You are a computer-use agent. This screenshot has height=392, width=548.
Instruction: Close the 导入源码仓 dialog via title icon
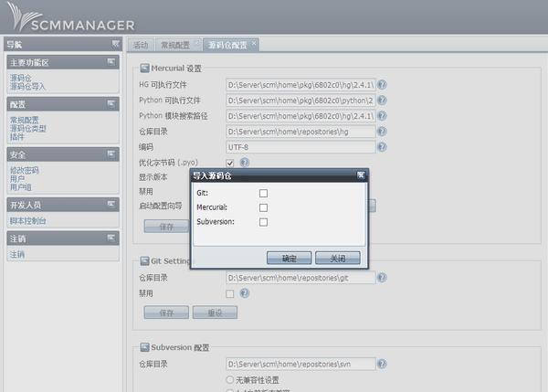point(362,174)
